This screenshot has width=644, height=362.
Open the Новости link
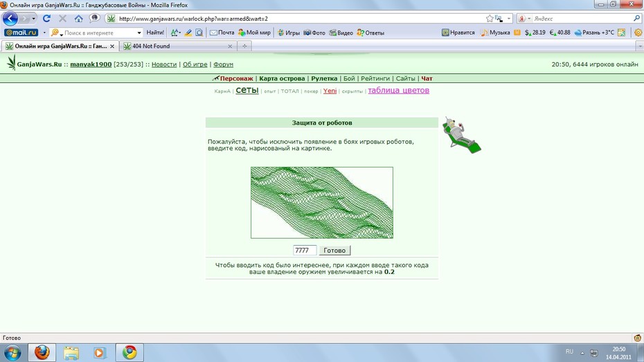[164, 64]
